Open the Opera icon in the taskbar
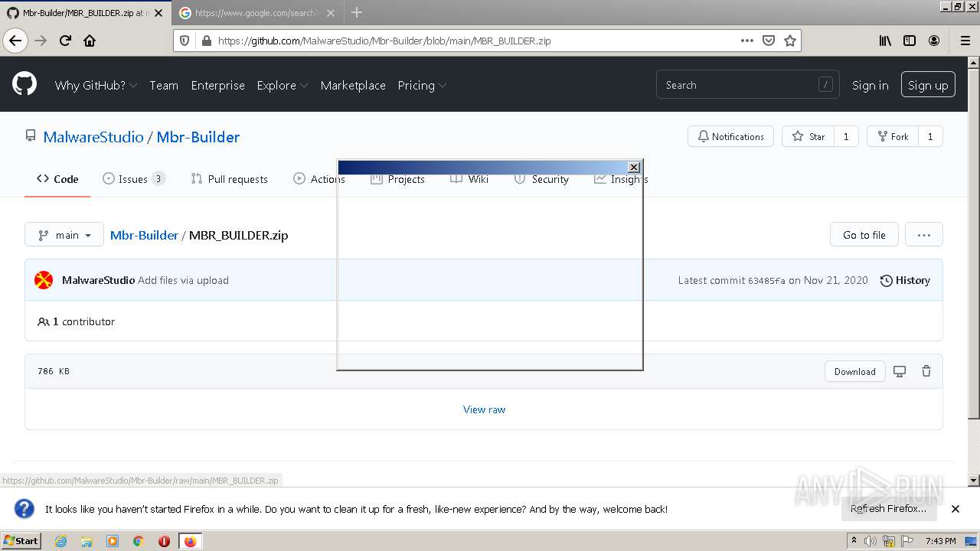This screenshot has height=551, width=980. pos(164,541)
